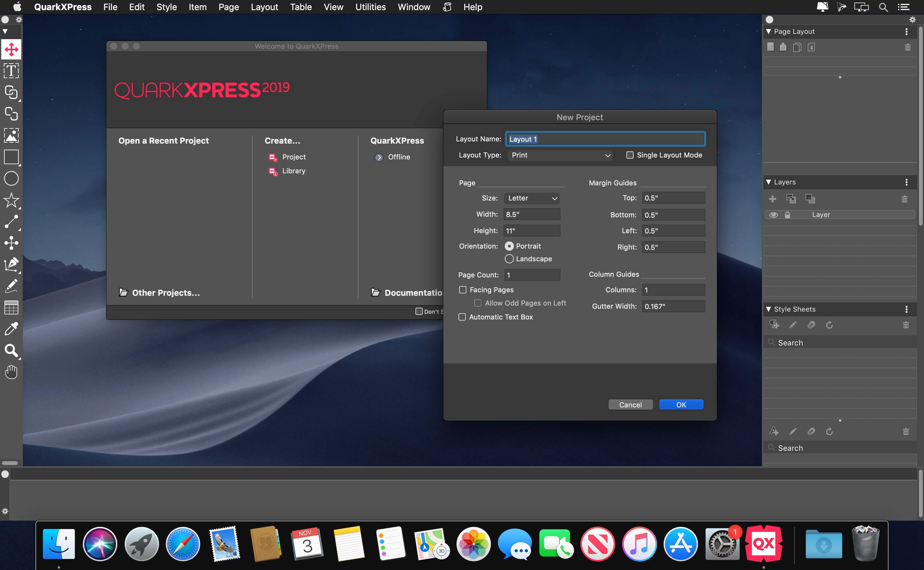The height and width of the screenshot is (570, 924).
Task: Select the Picture Content tool
Action: (x=11, y=135)
